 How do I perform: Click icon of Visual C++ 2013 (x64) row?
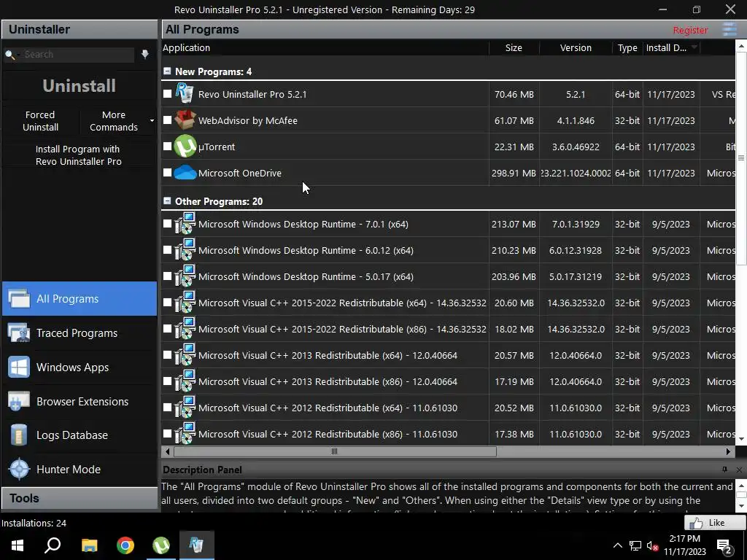click(x=185, y=355)
